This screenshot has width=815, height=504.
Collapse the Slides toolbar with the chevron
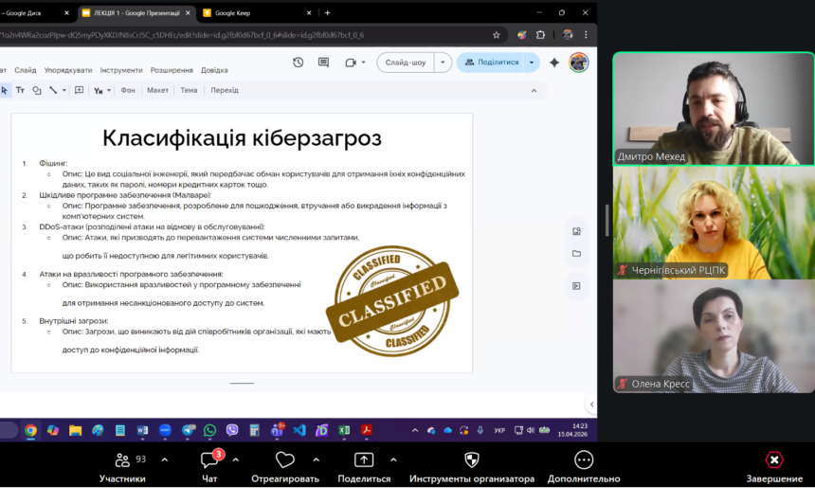[x=534, y=90]
